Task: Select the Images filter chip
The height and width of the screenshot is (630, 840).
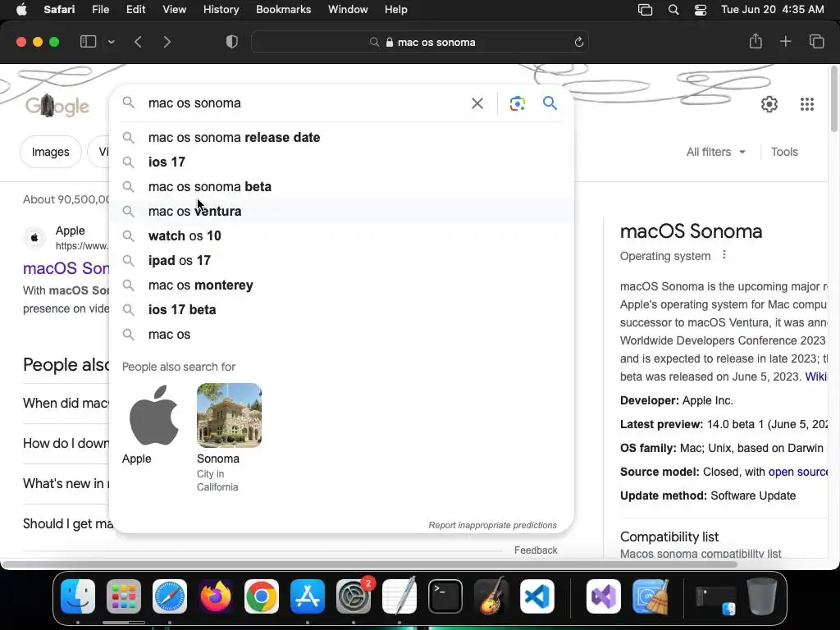Action: point(50,152)
